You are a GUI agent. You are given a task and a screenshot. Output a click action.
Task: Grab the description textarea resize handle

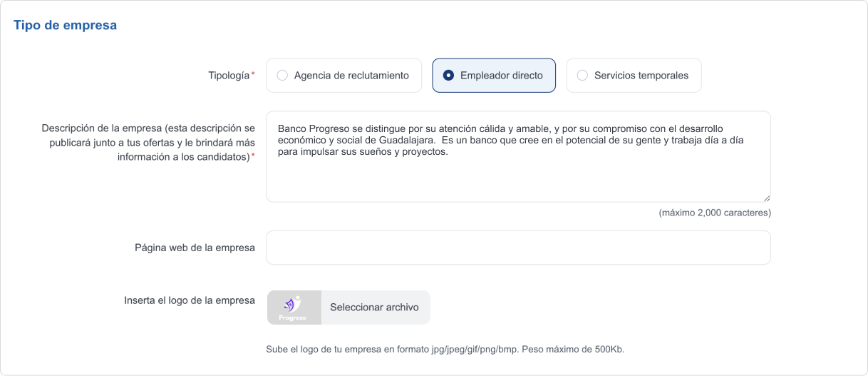766,198
